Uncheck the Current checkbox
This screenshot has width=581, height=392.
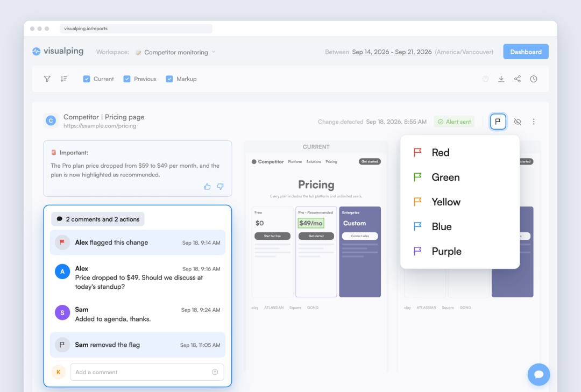[x=87, y=79]
